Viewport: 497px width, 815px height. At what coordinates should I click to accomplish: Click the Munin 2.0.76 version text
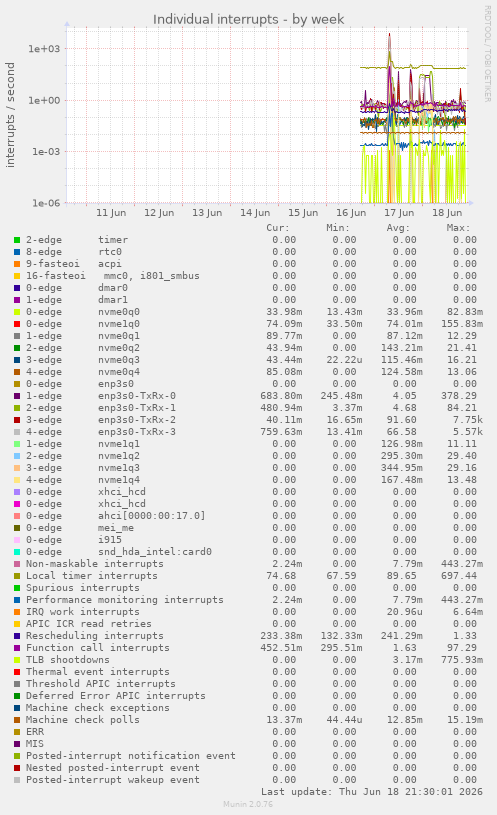click(248, 804)
